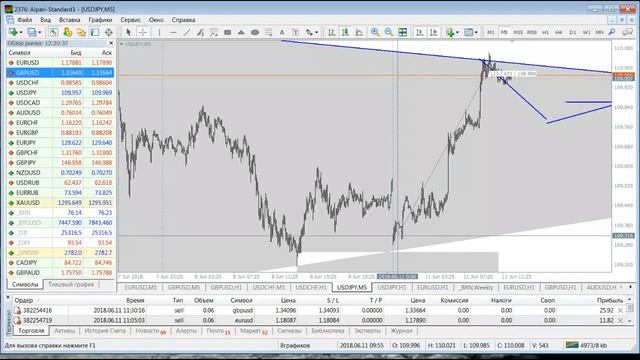
Task: Open the Графики menu
Action: [100, 20]
